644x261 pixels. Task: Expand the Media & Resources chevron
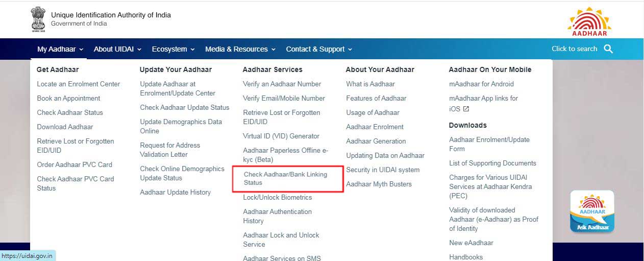click(x=273, y=50)
